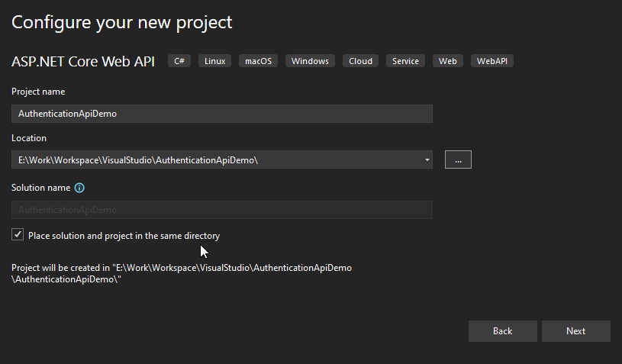
Task: Click the Next button
Action: point(575,331)
